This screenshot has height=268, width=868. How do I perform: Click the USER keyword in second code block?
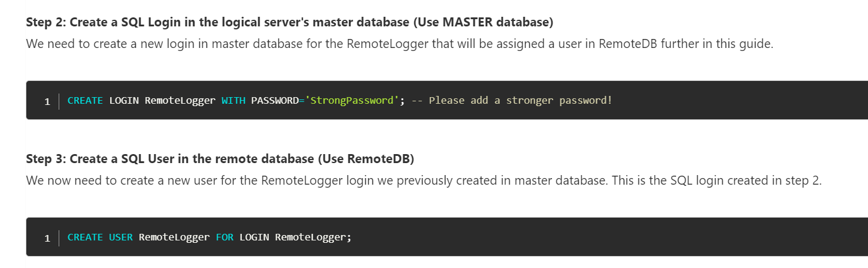coord(121,237)
